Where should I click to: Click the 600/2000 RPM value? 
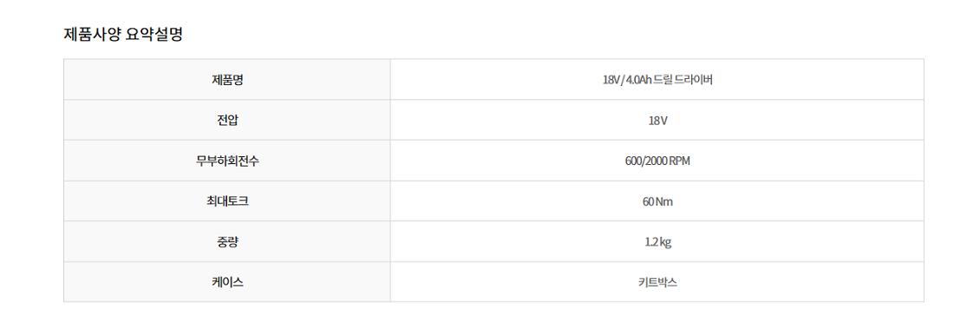[657, 161]
